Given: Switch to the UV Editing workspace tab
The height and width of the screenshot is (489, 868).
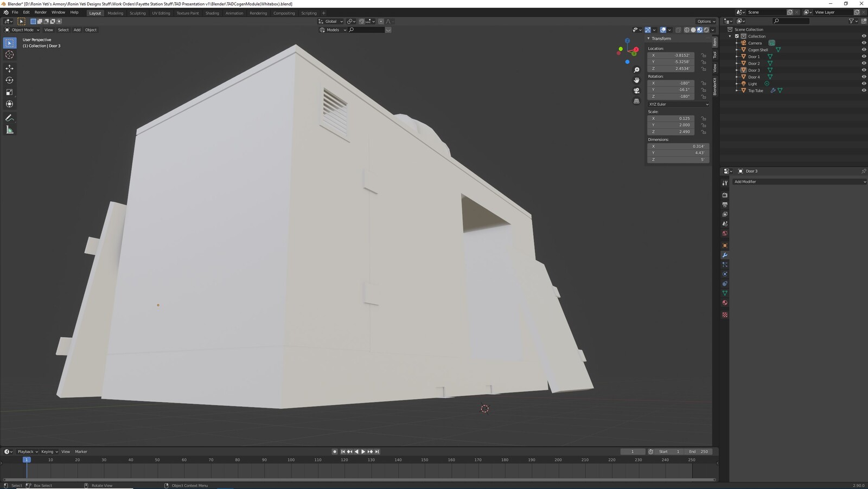Looking at the screenshot, I should tap(161, 13).
